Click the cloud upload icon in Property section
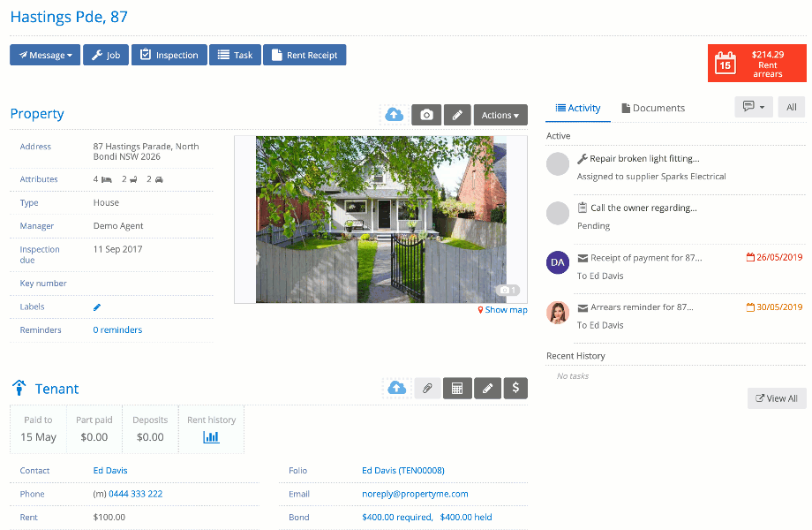The width and height of the screenshot is (812, 530). [395, 115]
